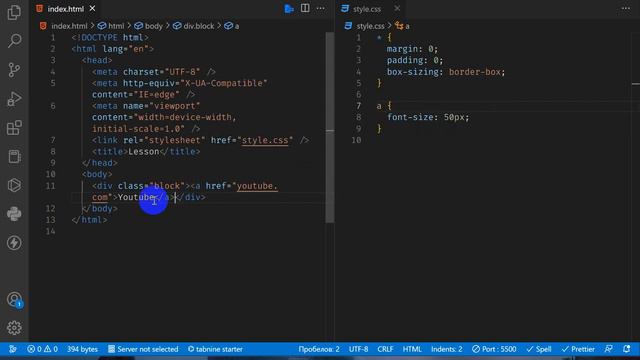Change file encoding UTF-8 in the status bar
This screenshot has width=640, height=360.
coord(358,349)
